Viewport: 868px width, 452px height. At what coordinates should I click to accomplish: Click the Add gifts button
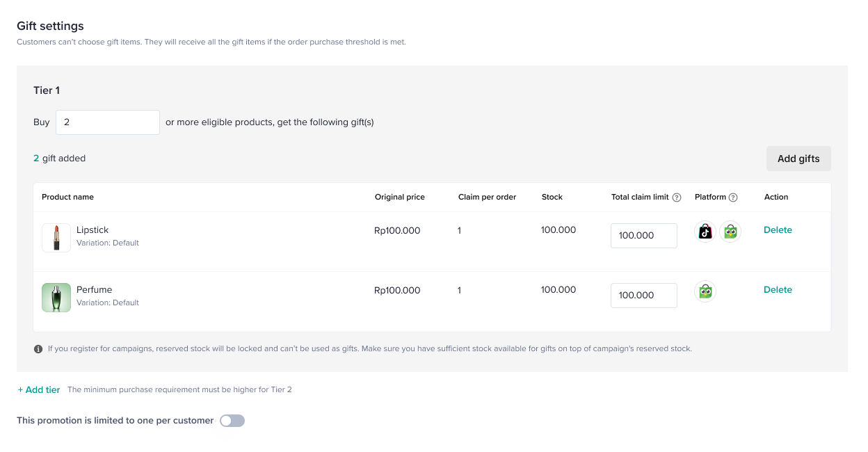(x=798, y=159)
